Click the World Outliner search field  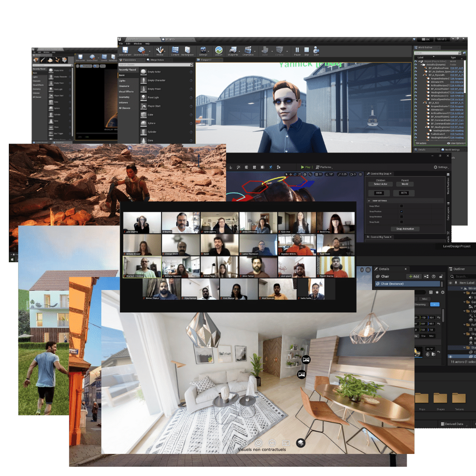point(438,53)
